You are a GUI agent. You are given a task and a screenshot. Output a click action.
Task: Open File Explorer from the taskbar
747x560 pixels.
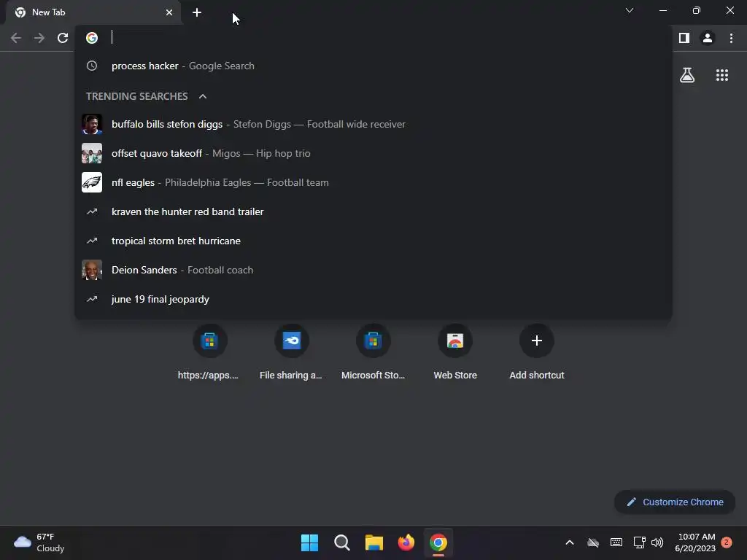click(374, 542)
